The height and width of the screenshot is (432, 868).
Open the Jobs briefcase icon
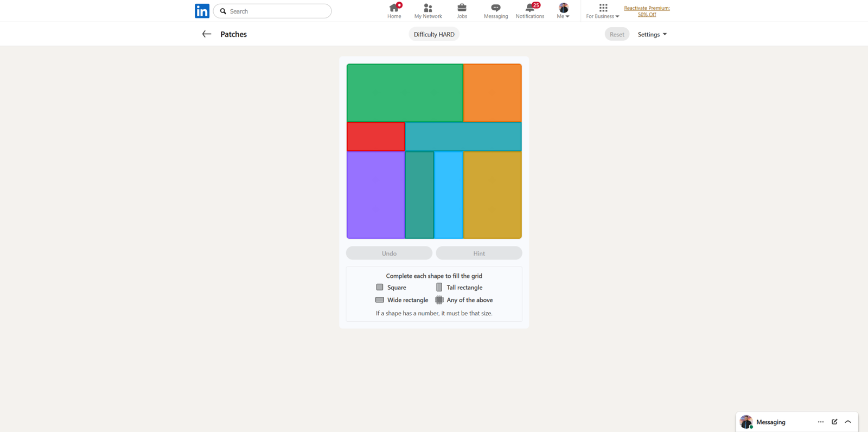tap(462, 8)
